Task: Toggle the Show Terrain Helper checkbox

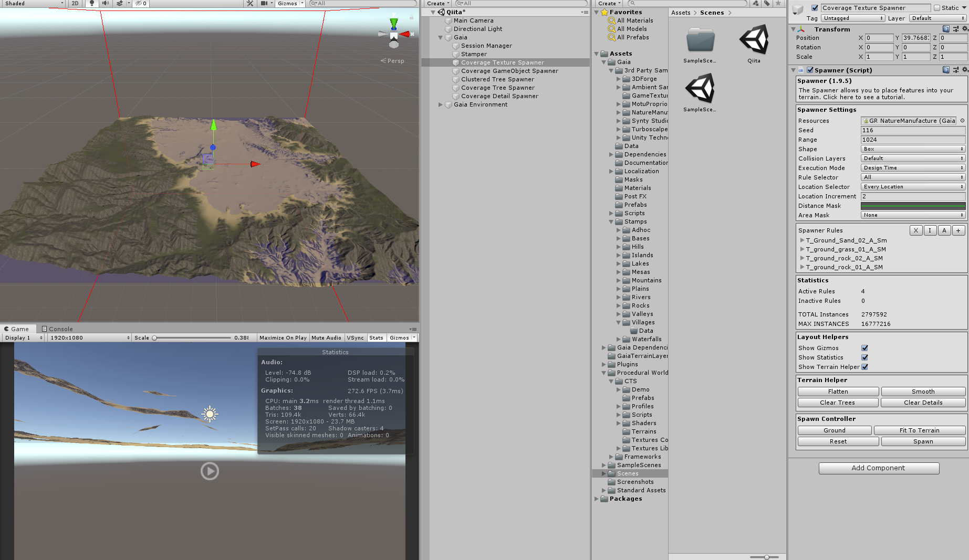Action: point(864,367)
